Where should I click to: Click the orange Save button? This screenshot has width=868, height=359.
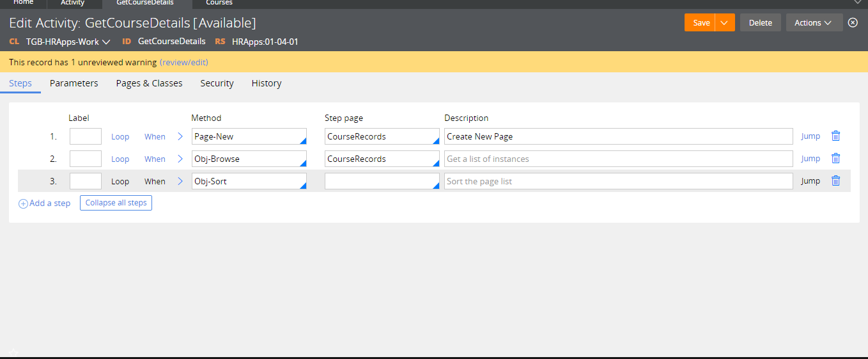pos(701,22)
